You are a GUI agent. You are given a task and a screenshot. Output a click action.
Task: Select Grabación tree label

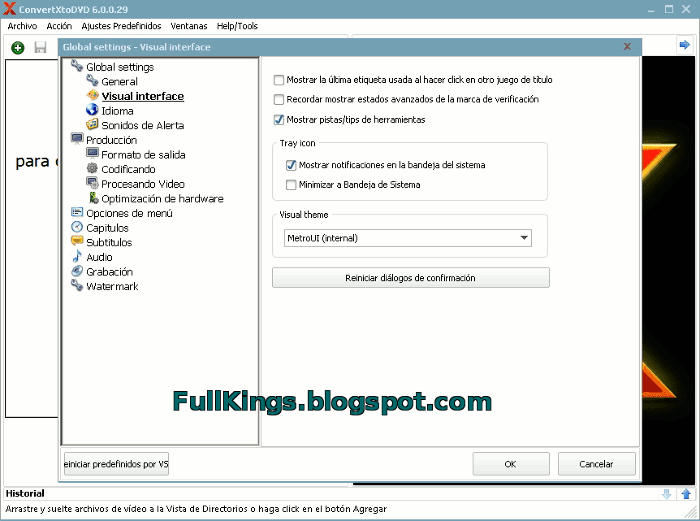109,272
